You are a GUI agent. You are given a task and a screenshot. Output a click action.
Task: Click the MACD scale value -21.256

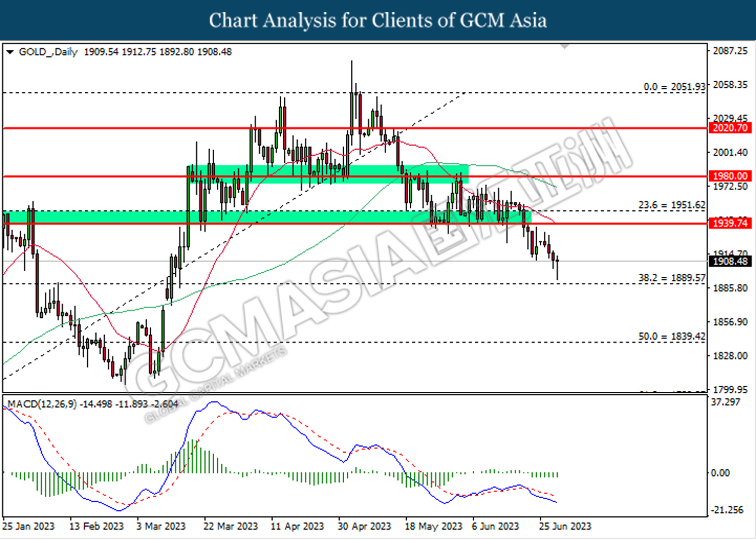click(727, 510)
